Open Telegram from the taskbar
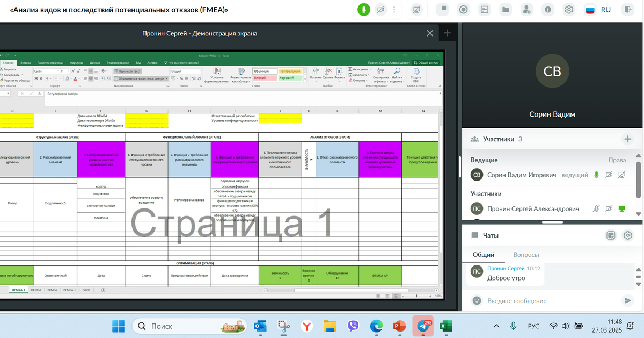The height and width of the screenshot is (338, 644). 422,326
